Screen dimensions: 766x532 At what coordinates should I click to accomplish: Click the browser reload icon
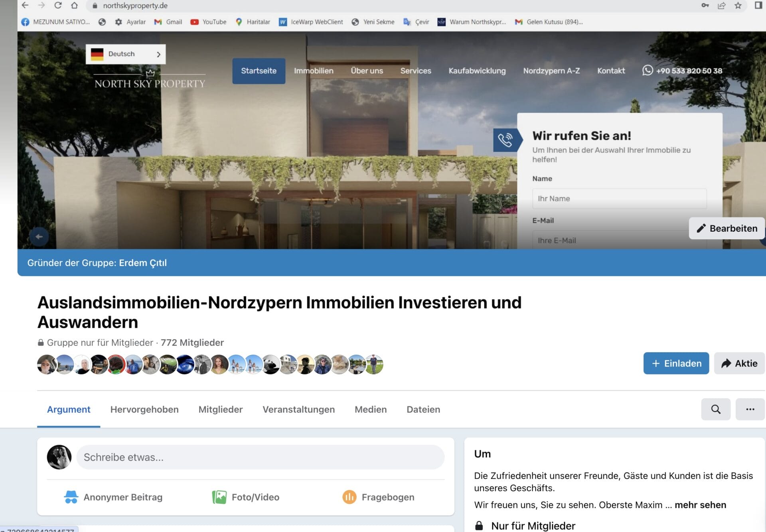[x=58, y=6]
